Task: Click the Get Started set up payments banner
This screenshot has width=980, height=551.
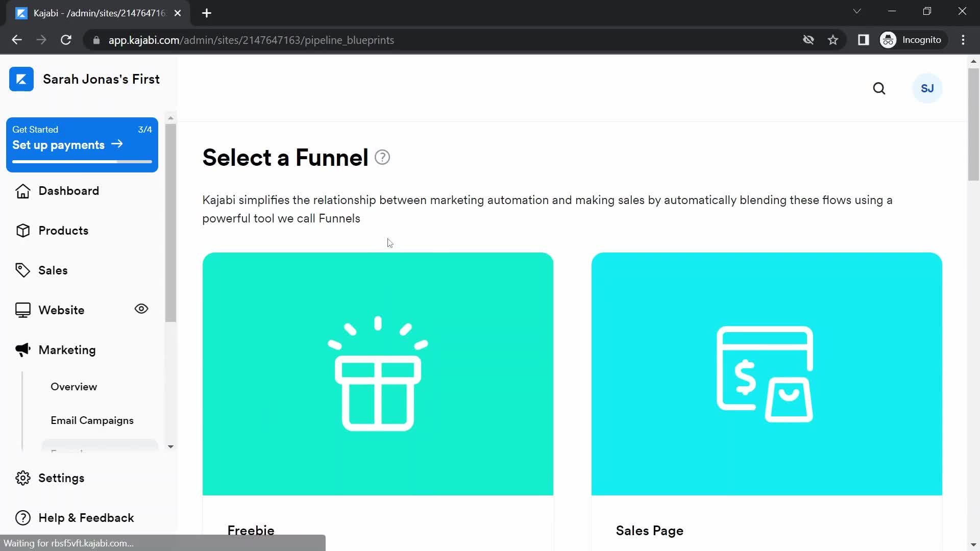Action: (82, 145)
